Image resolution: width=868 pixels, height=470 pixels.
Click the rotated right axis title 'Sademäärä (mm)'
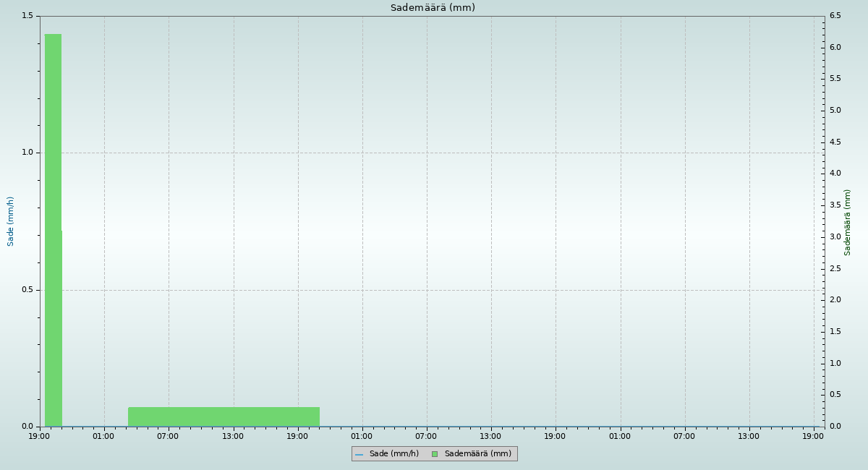click(848, 222)
